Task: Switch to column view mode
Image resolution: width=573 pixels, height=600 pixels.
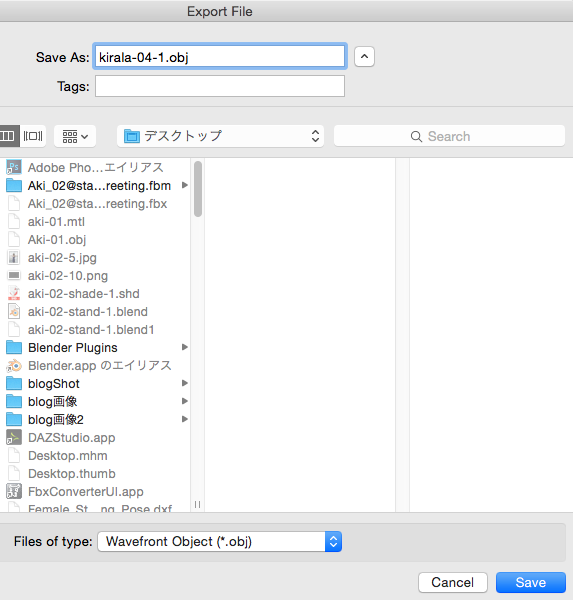Action: pos(8,136)
